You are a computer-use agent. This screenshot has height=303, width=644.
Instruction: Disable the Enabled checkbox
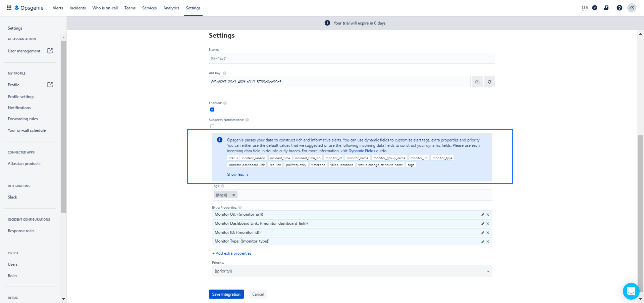212,110
